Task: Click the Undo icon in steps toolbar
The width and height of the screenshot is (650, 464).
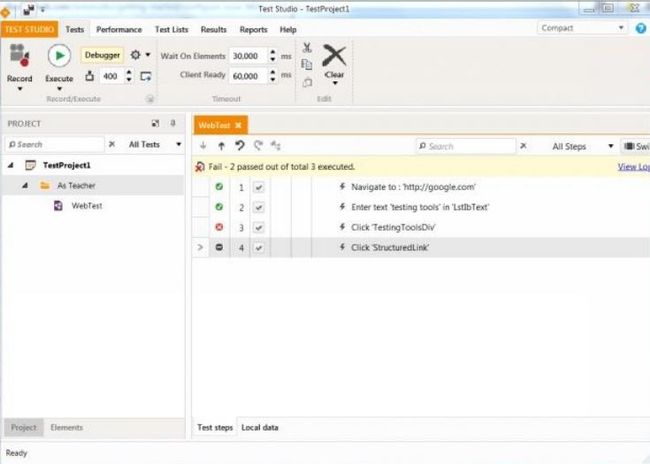Action: pyautogui.click(x=240, y=146)
